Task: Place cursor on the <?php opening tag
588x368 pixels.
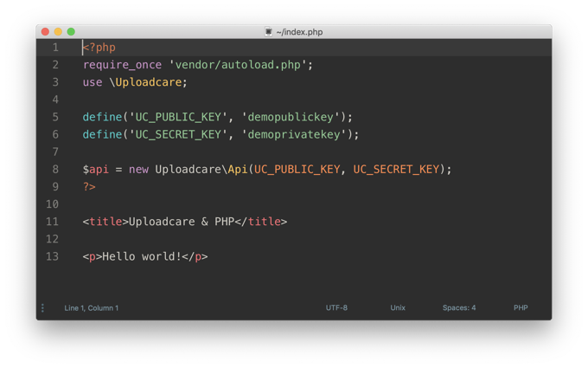Action: 99,48
